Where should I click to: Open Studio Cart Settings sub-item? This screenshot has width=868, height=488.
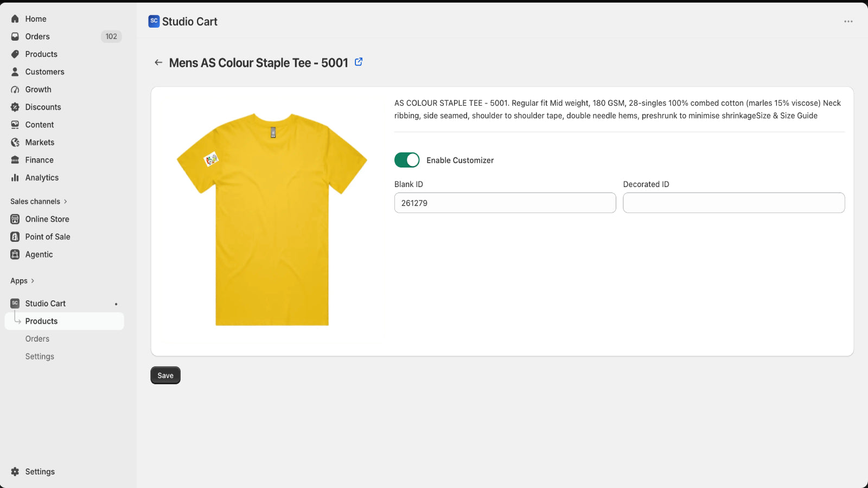coord(40,356)
